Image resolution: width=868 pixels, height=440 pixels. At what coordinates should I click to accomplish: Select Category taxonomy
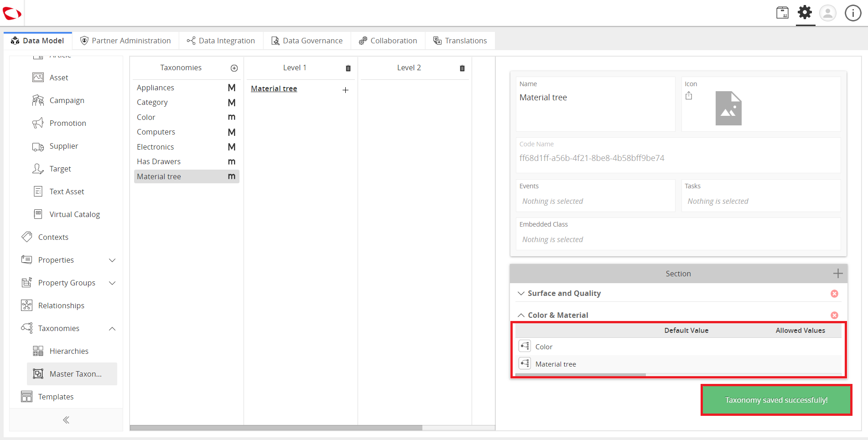pyautogui.click(x=187, y=103)
